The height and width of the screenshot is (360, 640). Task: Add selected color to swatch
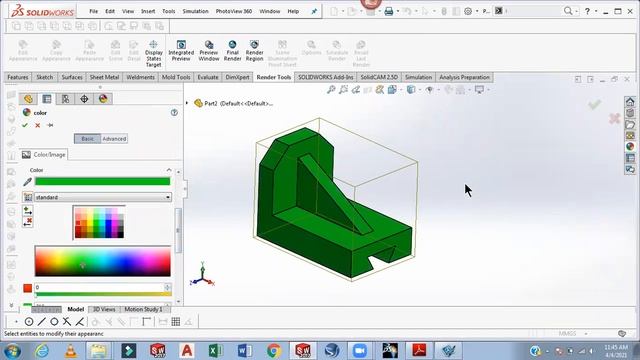point(28,211)
